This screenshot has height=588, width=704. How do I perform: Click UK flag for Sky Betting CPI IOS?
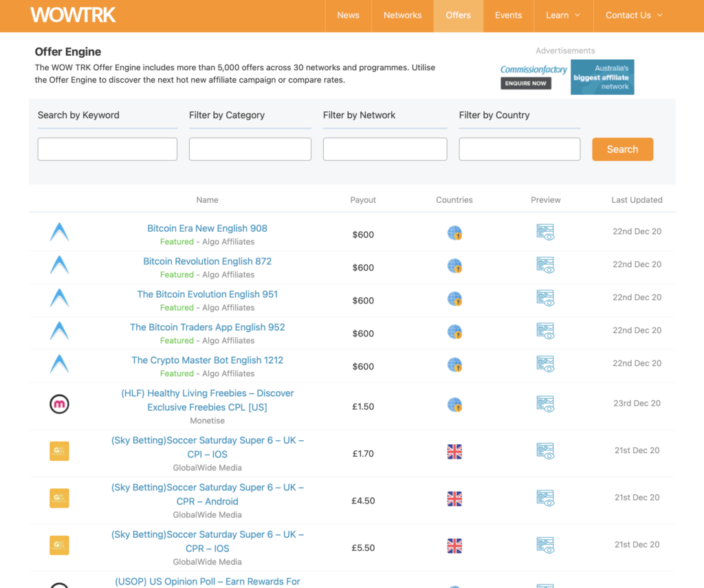coord(454,452)
